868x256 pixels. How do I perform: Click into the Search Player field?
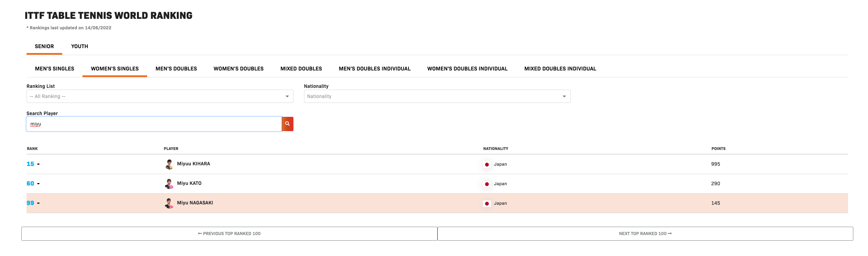click(154, 124)
